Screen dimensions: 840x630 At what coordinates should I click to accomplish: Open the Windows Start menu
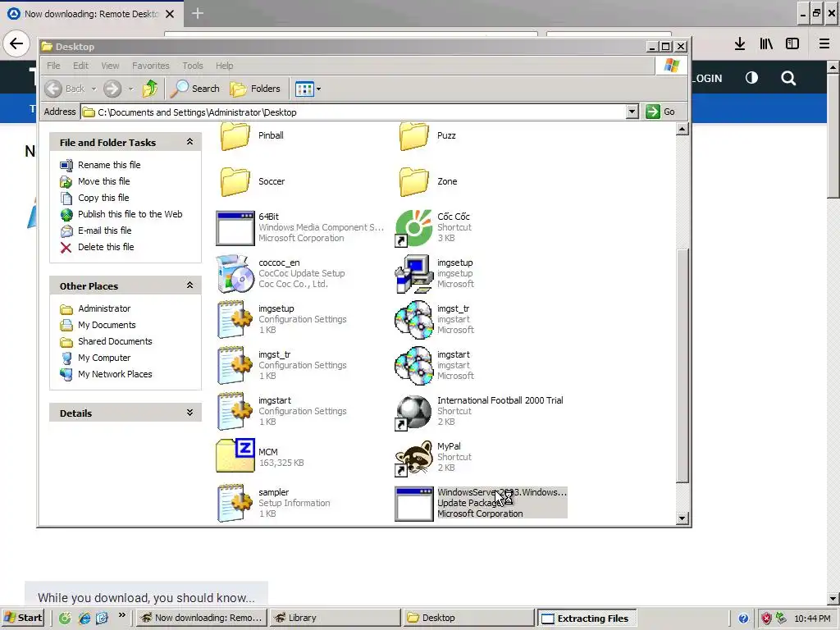click(24, 618)
